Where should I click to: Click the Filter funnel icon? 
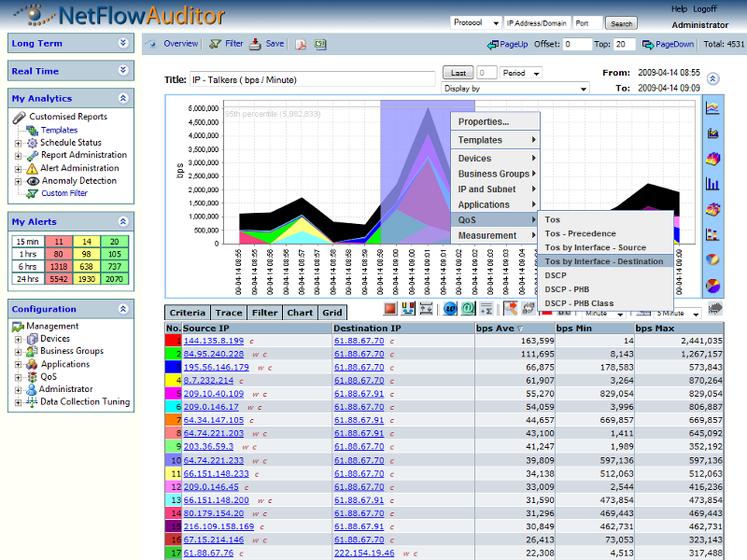coord(216,44)
